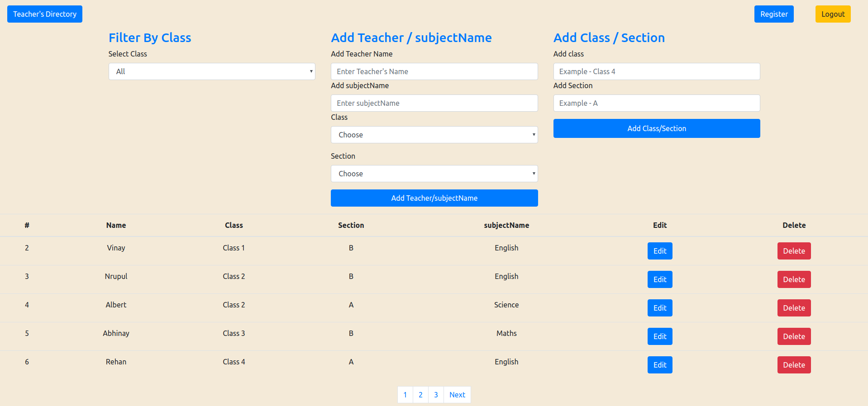Viewport: 868px width, 406px height.
Task: Expand the Section dropdown in Add Teacher form
Action: pos(434,174)
